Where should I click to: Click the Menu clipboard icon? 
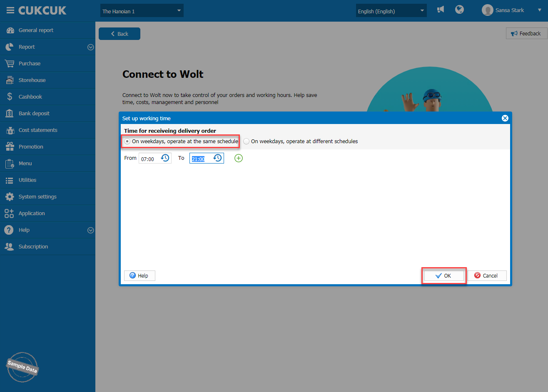pyautogui.click(x=10, y=164)
